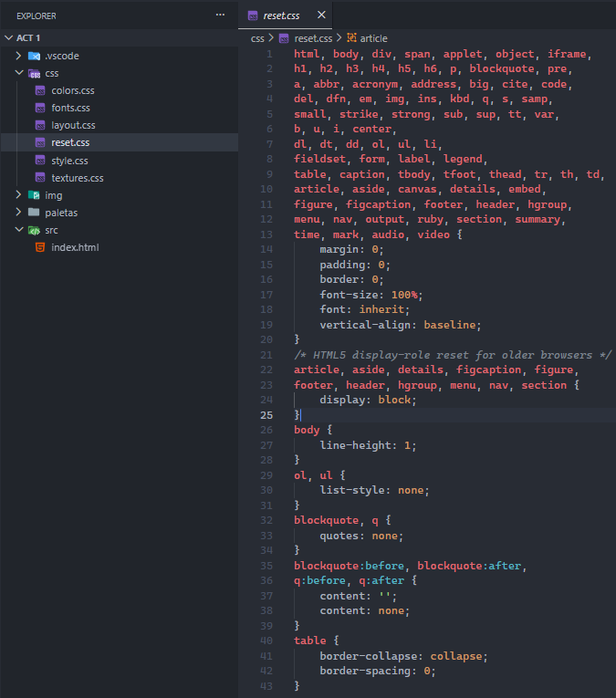The width and height of the screenshot is (616, 698).
Task: Click the css file icon on reset.css tab
Action: [x=254, y=16]
